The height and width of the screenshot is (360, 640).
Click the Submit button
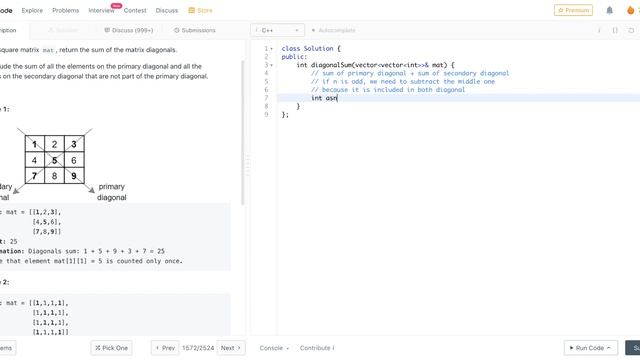633,348
